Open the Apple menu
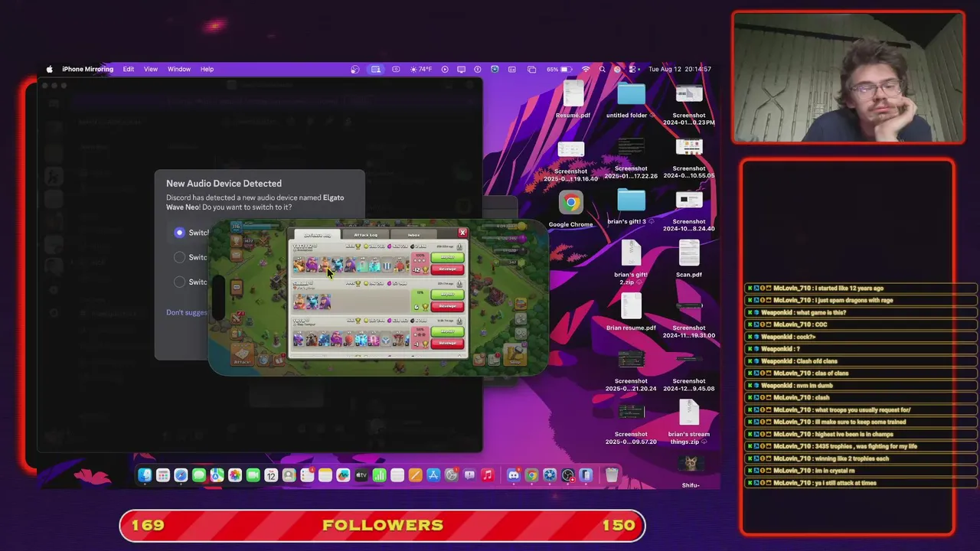The height and width of the screenshot is (551, 980). pos(50,69)
